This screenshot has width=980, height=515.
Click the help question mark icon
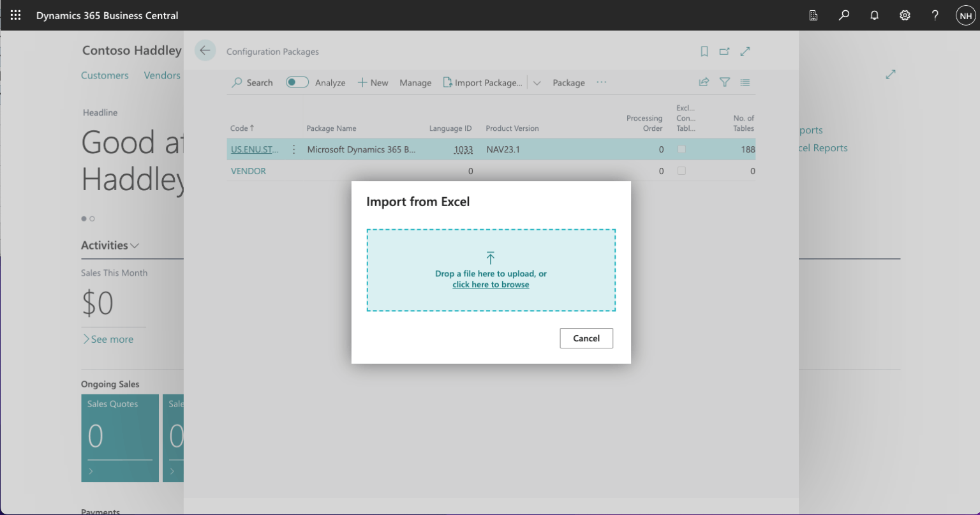coord(935,15)
